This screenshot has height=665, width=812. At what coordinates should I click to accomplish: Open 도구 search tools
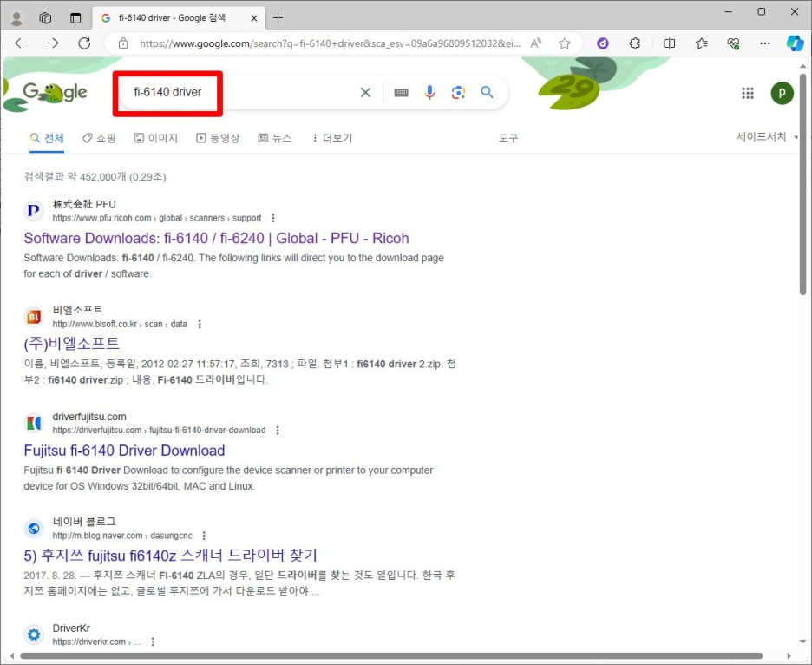point(508,138)
